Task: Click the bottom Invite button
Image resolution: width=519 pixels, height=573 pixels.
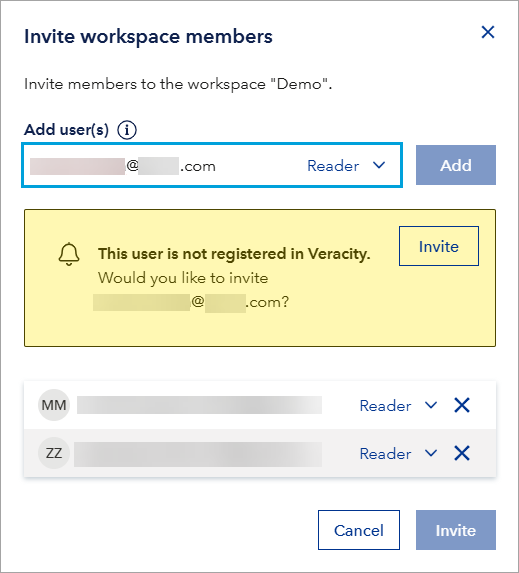Action: (456, 530)
